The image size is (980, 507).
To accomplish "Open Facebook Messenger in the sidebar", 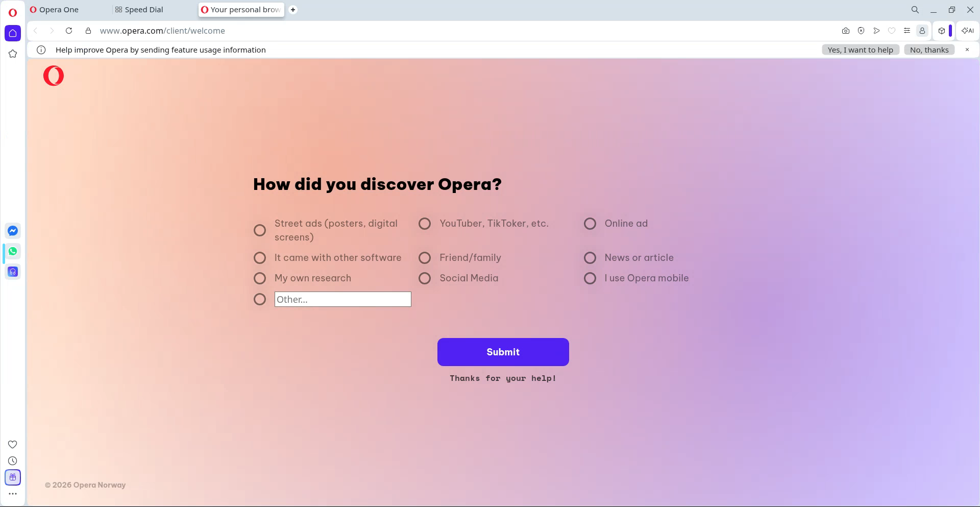I will click(x=13, y=231).
